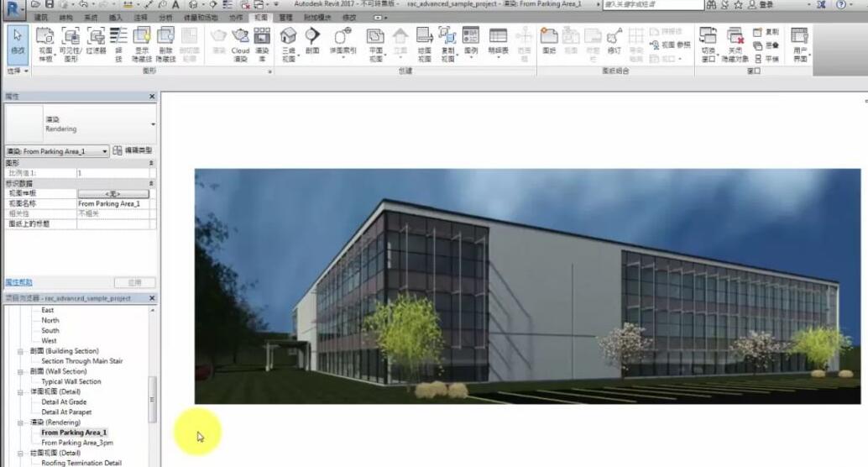Open View Templates (视图样板) tool

pos(45,45)
